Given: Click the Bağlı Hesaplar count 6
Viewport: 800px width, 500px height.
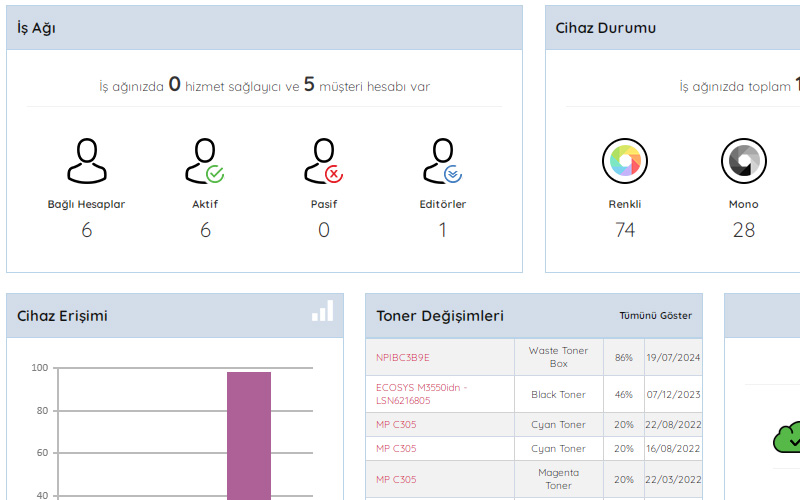Looking at the screenshot, I should tap(86, 230).
